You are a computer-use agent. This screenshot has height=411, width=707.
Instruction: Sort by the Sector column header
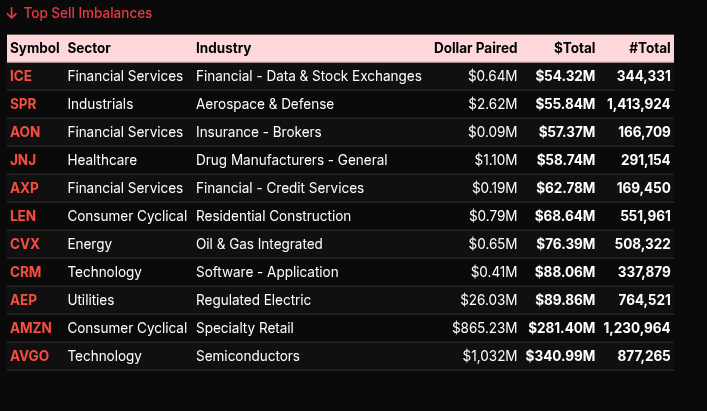pyautogui.click(x=89, y=48)
